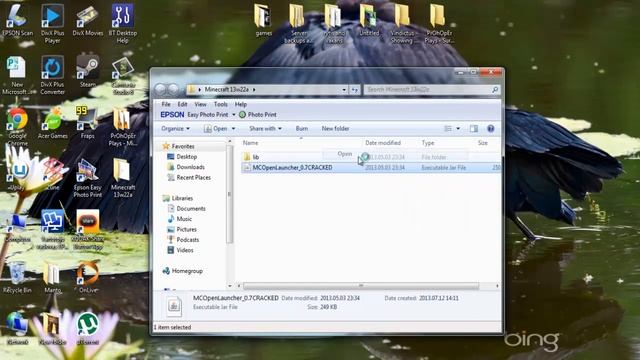Open Podcasts library
The height and width of the screenshot is (360, 640).
coord(183,240)
